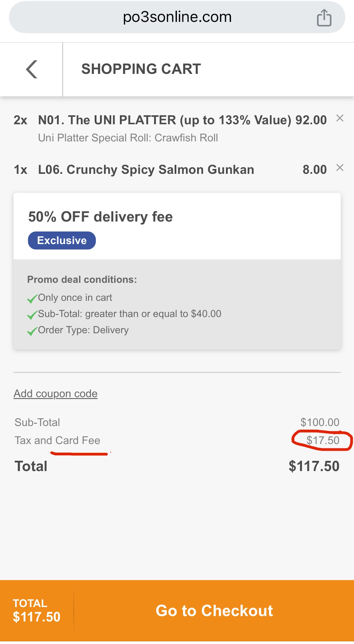
Task: Tap the 50% OFF delivery fee heading
Action: tap(100, 217)
